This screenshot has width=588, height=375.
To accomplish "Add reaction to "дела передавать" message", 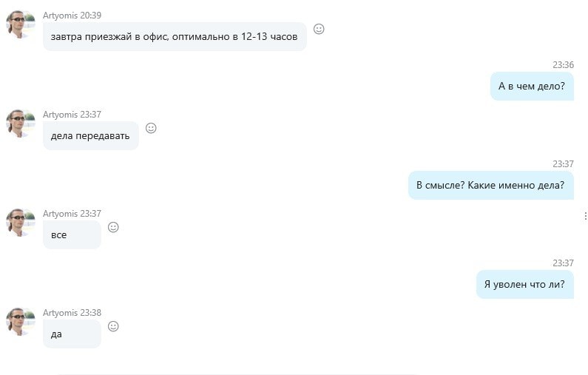I will [x=151, y=128].
